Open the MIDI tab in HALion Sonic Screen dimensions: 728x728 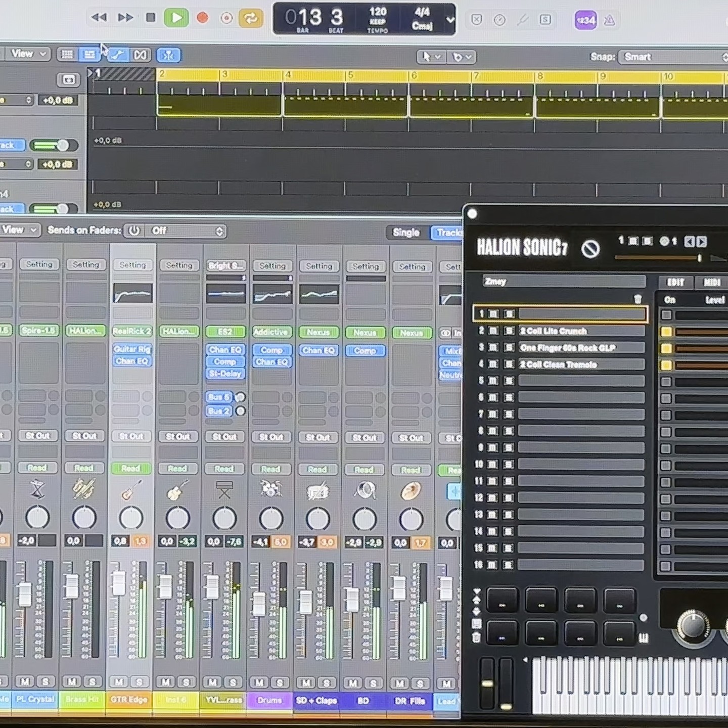(712, 282)
